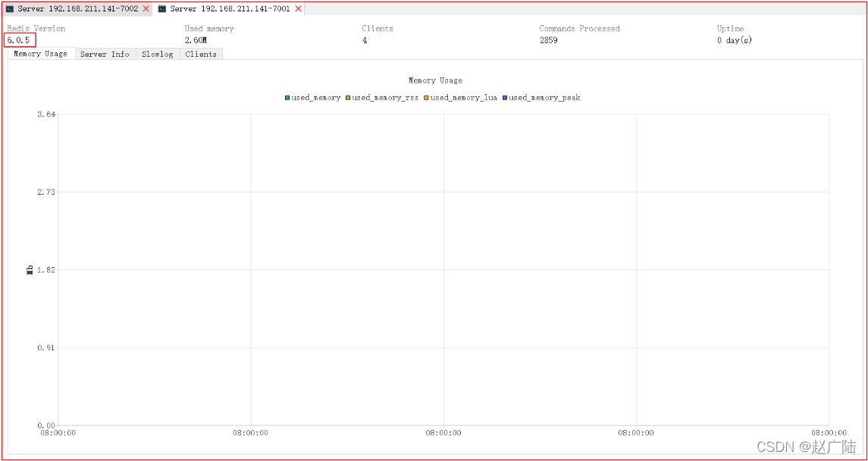
Task: Hide the used_memory_lua series via its legend entry
Action: (460, 97)
